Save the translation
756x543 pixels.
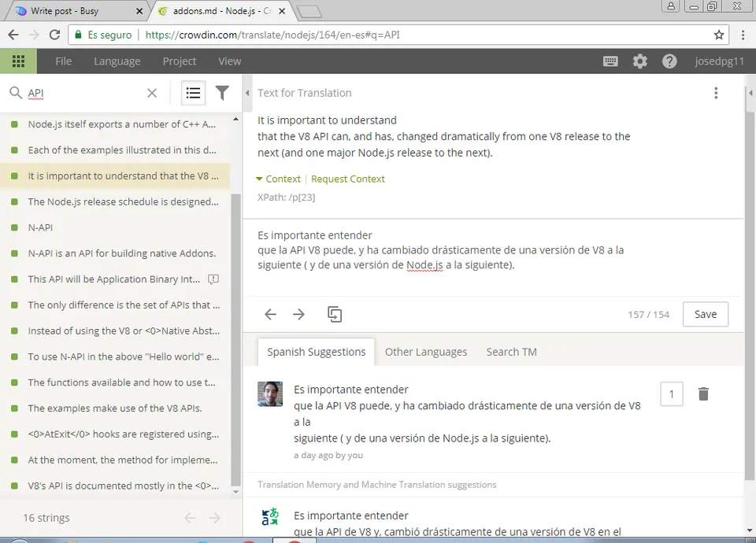coord(706,314)
